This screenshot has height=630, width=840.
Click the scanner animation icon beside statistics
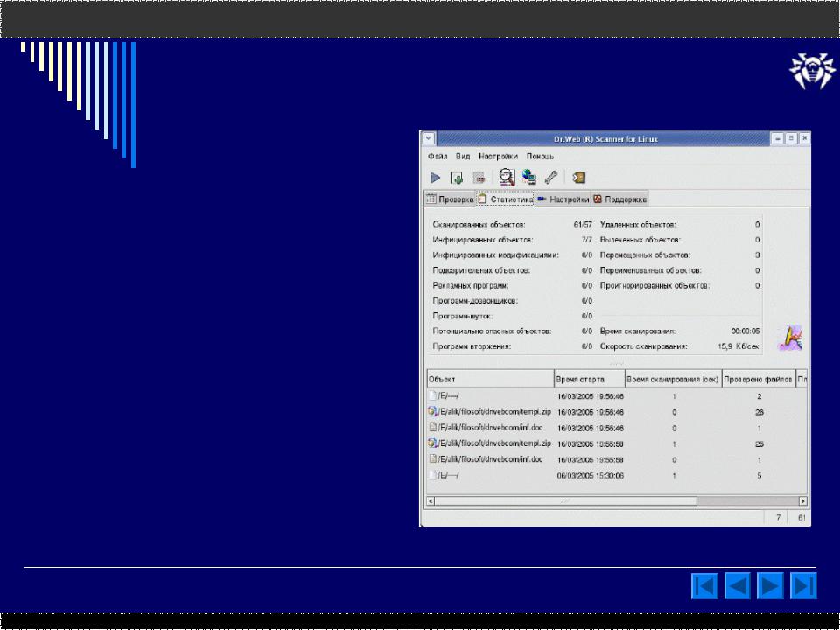[790, 338]
